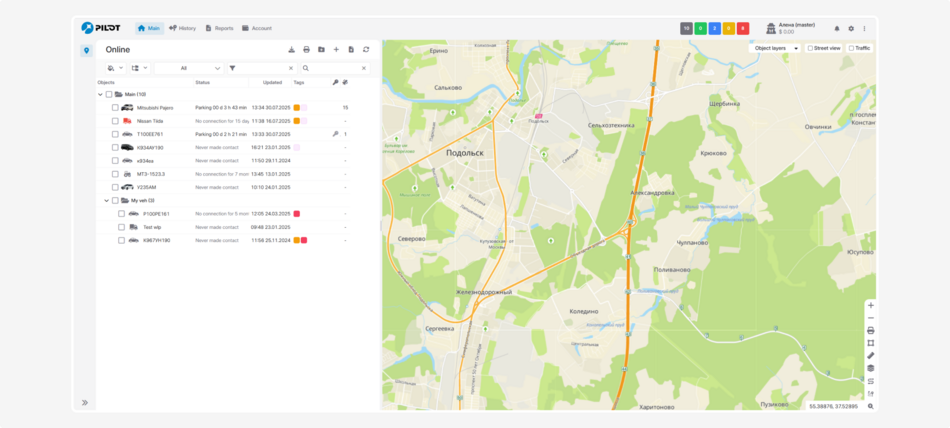Check the Mitsubishi Pajero checkbox
This screenshot has width=950, height=428.
[x=115, y=107]
